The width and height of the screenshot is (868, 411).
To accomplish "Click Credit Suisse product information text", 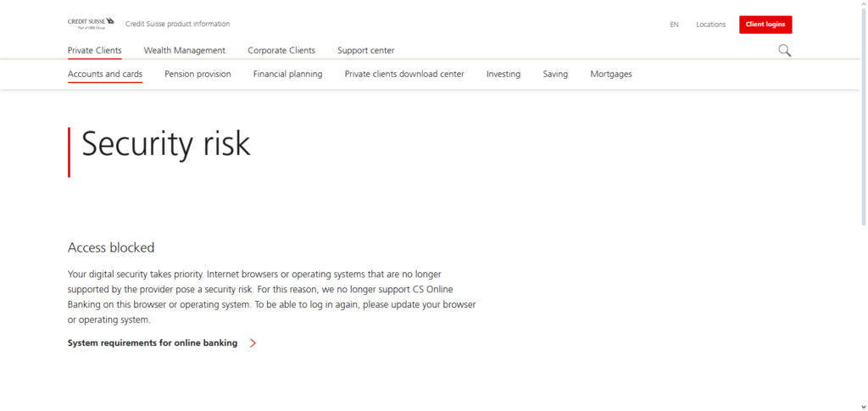I will 177,24.
